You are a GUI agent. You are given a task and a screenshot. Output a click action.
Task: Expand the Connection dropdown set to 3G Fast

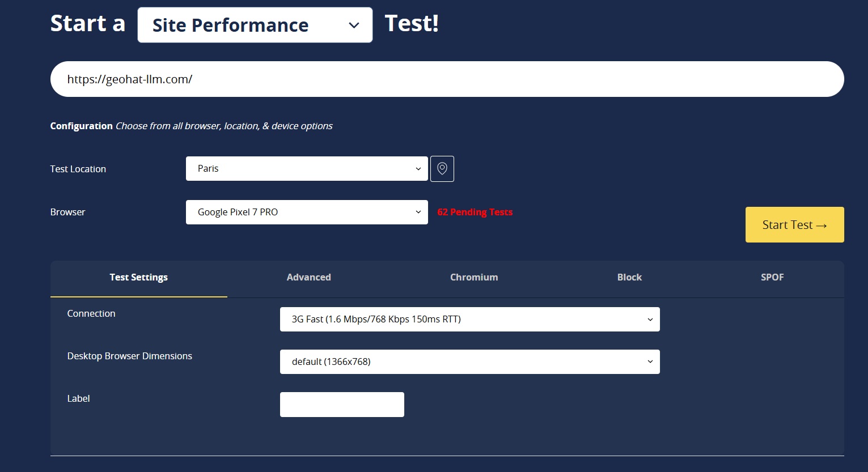(x=469, y=320)
